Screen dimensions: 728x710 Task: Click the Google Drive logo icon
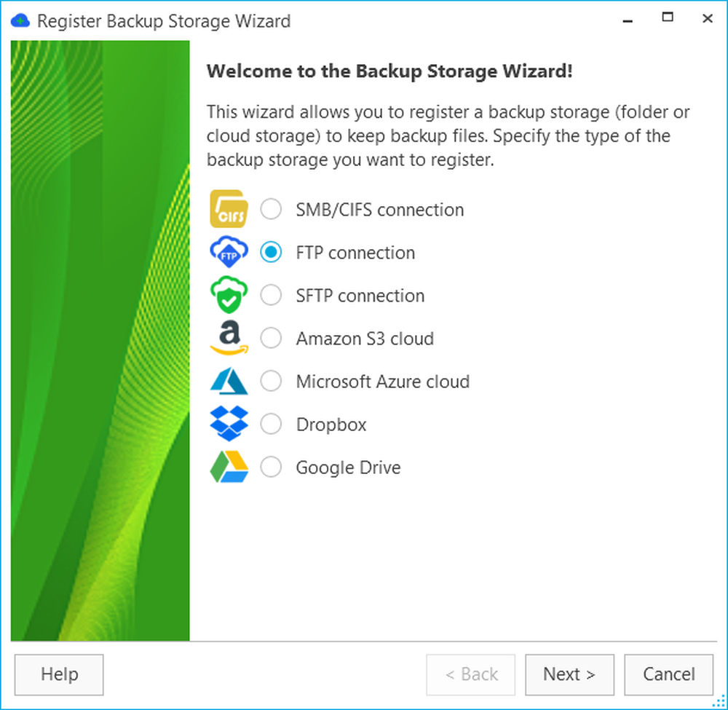click(229, 467)
